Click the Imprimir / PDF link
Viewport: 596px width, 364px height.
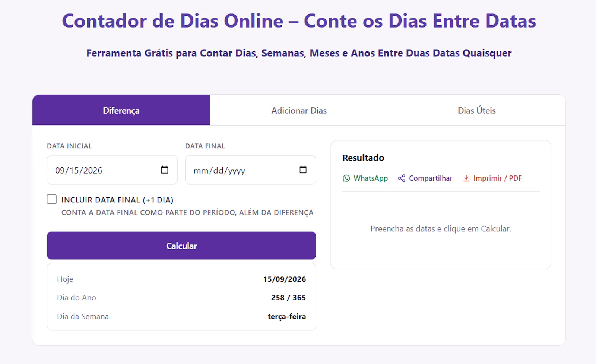click(x=492, y=178)
